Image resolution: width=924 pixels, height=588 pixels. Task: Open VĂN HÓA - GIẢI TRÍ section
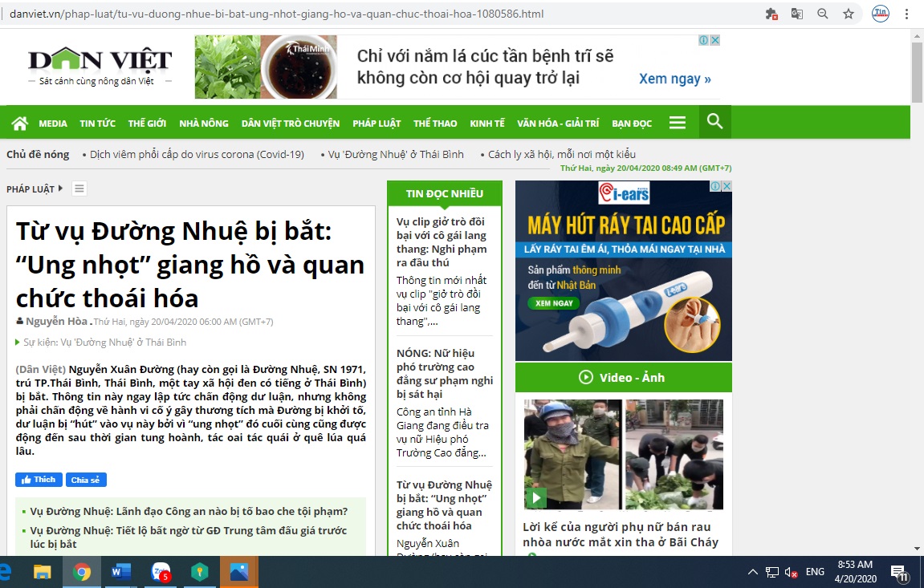pos(558,123)
